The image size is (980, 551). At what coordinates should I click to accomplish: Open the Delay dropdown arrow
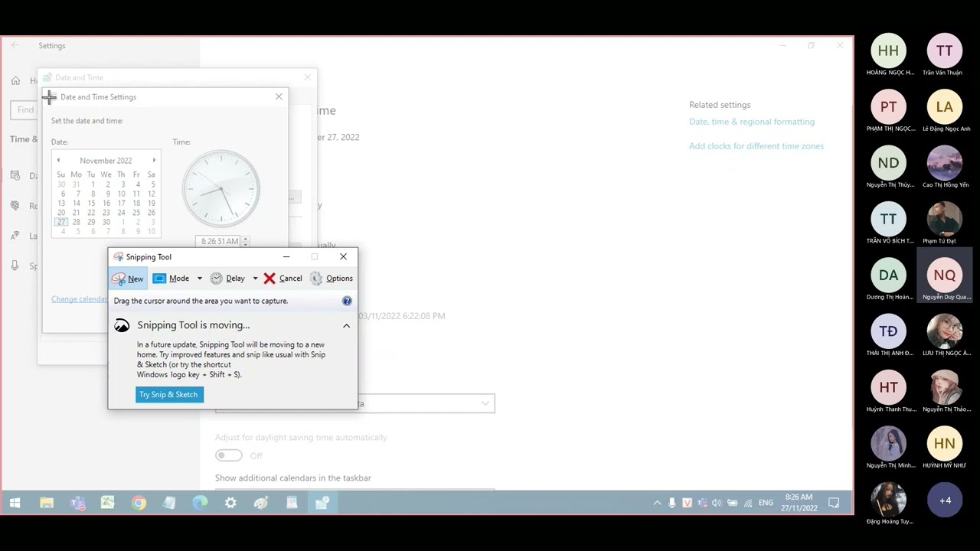(x=255, y=279)
